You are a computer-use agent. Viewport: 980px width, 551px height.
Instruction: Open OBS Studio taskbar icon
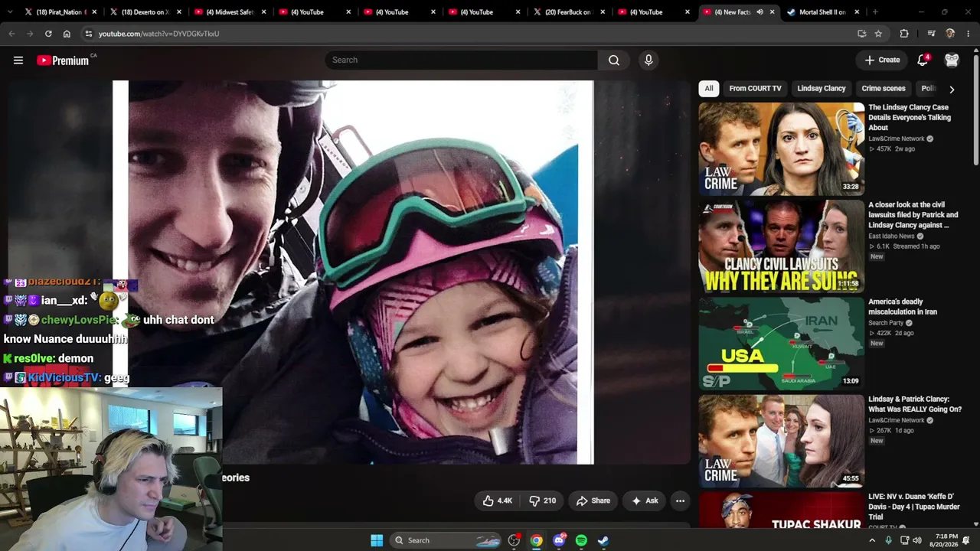pos(514,540)
